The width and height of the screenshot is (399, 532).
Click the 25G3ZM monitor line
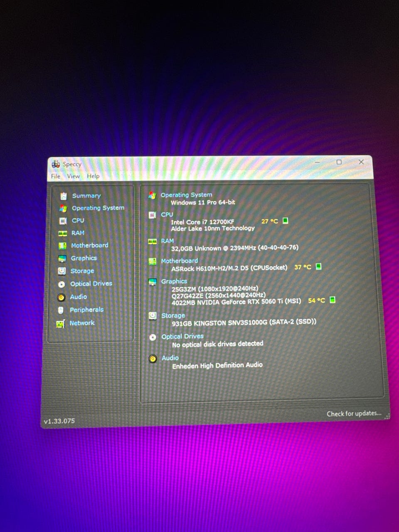[215, 288]
